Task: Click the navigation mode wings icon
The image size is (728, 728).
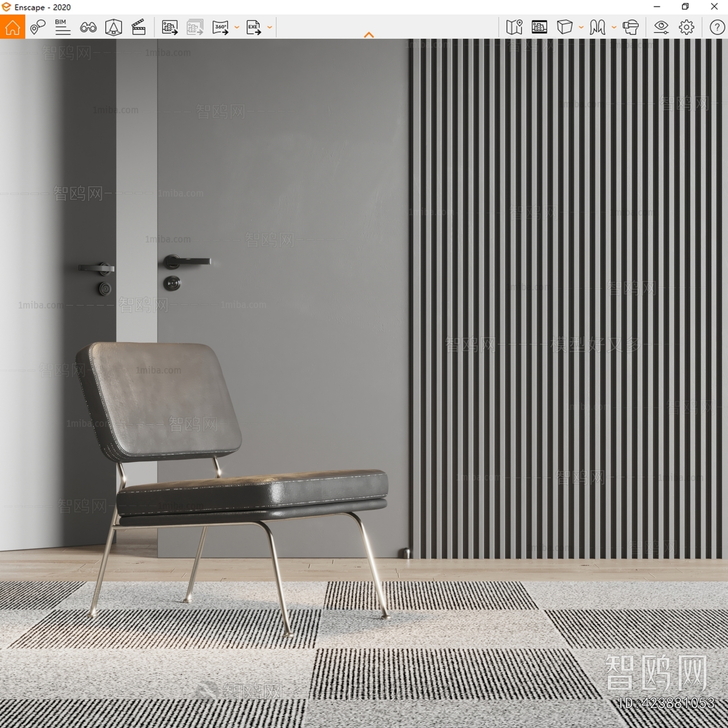Action: [597, 27]
